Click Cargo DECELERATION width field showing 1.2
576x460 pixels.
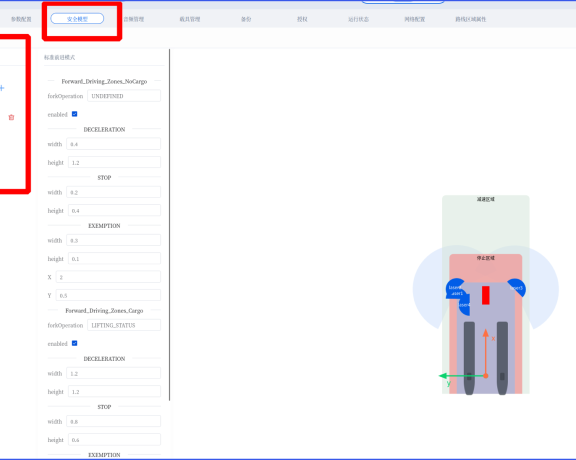[114, 373]
